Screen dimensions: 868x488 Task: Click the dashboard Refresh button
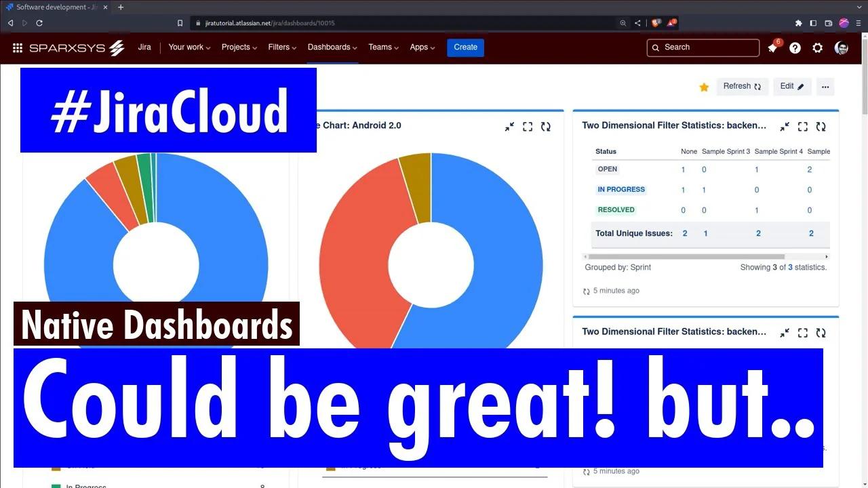pyautogui.click(x=743, y=86)
